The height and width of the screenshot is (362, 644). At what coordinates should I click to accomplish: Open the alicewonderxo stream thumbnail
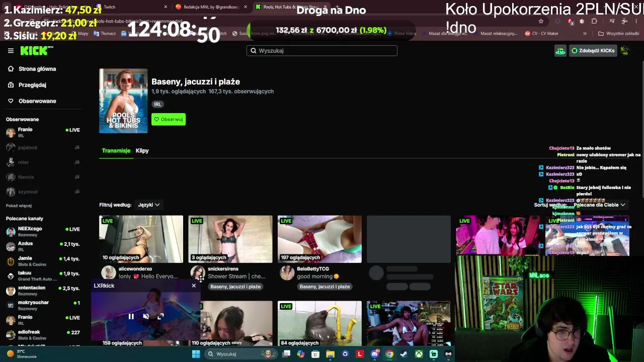tap(141, 239)
